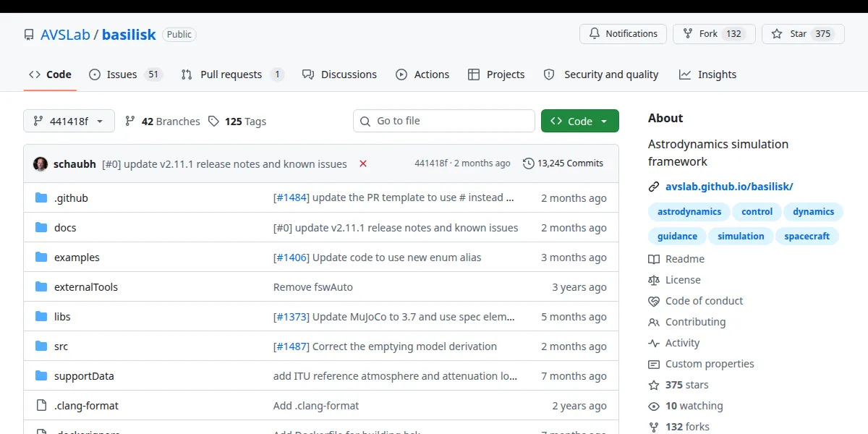Click the docs folder icon

coord(41,227)
